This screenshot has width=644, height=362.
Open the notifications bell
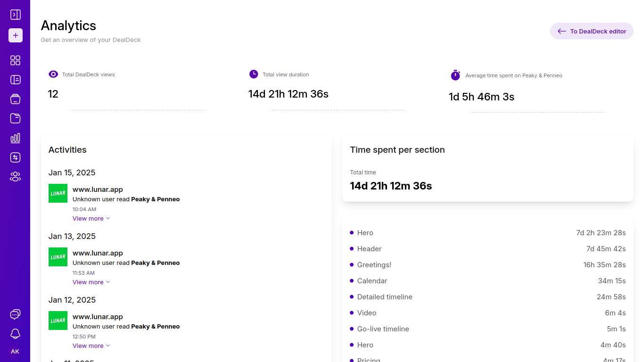point(15,333)
